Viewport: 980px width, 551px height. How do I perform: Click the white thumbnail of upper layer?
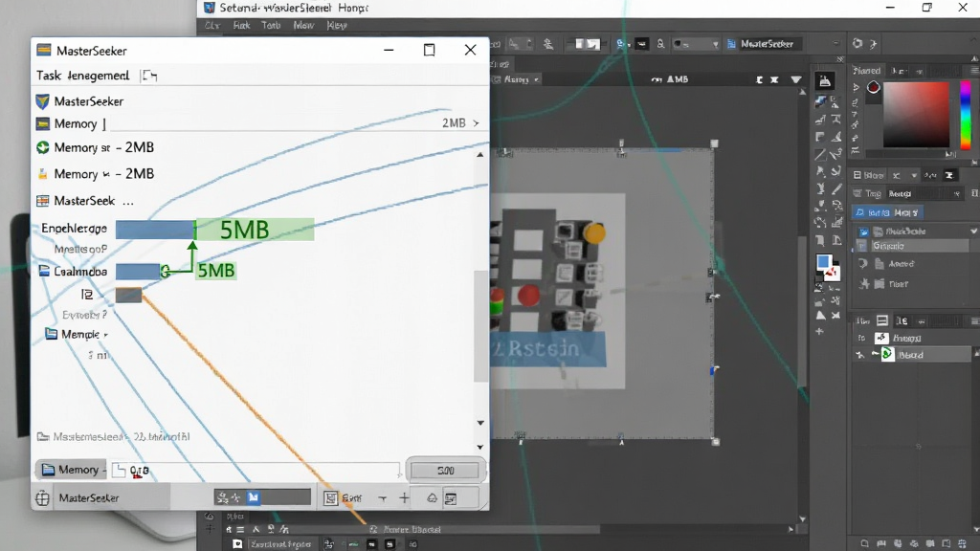coord(881,338)
